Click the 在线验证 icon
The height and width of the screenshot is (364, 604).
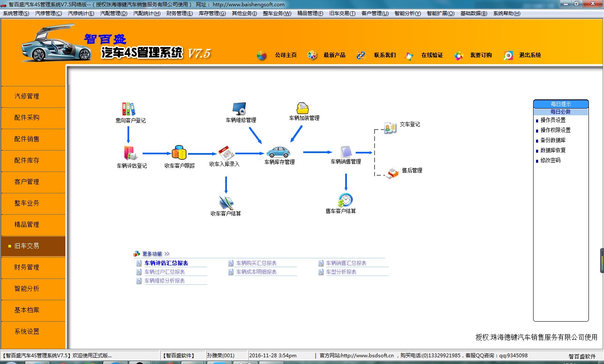(x=409, y=56)
